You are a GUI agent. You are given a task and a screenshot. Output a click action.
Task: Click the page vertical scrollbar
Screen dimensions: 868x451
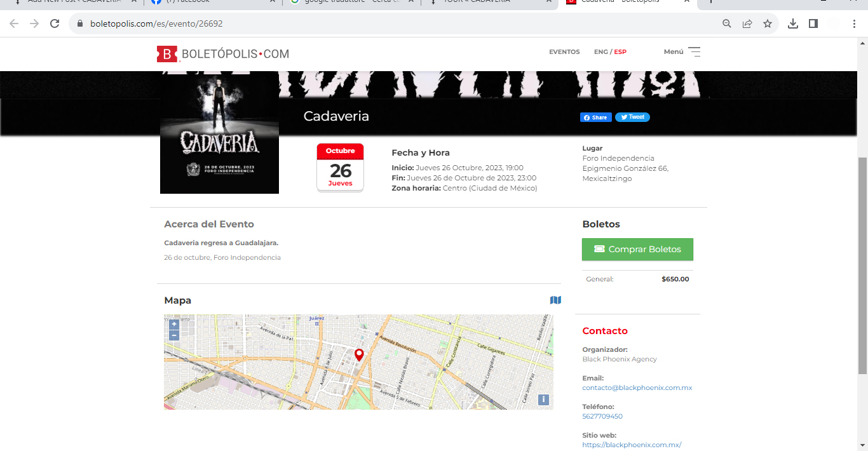pos(862,265)
